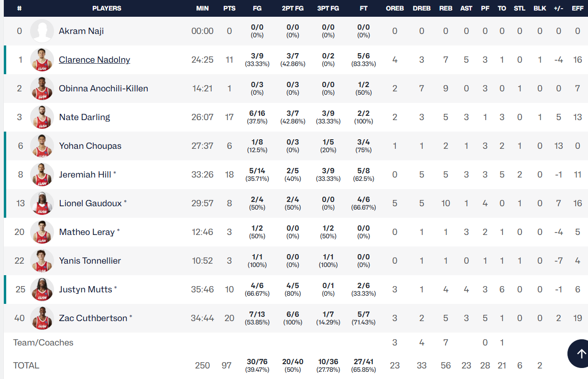The image size is (588, 379).
Task: Click the +/- column header
Action: click(558, 8)
